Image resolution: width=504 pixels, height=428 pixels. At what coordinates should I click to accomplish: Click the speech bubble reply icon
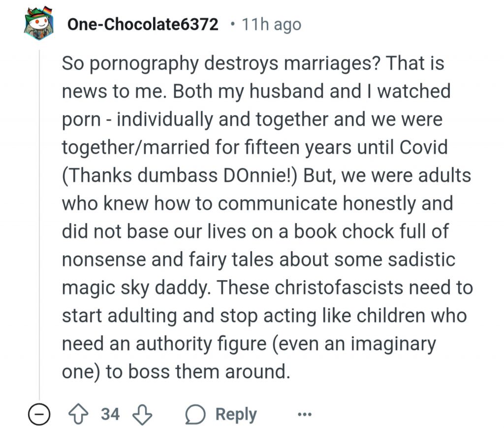point(195,415)
